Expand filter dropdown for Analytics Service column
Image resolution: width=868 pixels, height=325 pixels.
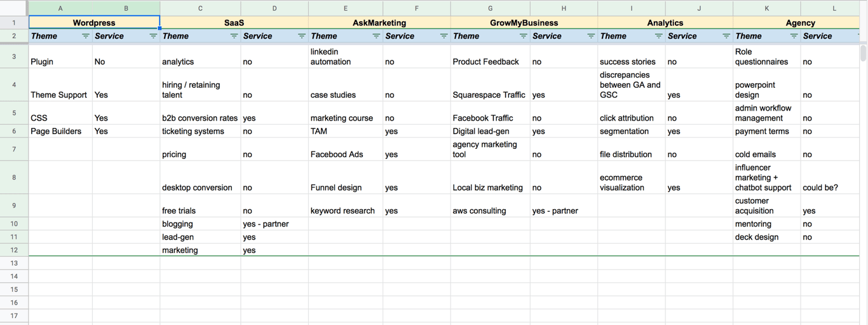coord(726,36)
